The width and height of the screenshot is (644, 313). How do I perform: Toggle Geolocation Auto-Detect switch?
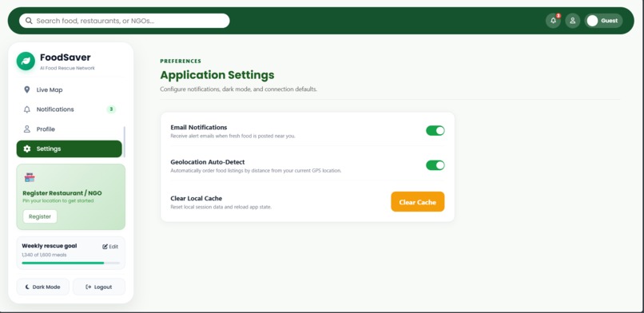coord(435,165)
